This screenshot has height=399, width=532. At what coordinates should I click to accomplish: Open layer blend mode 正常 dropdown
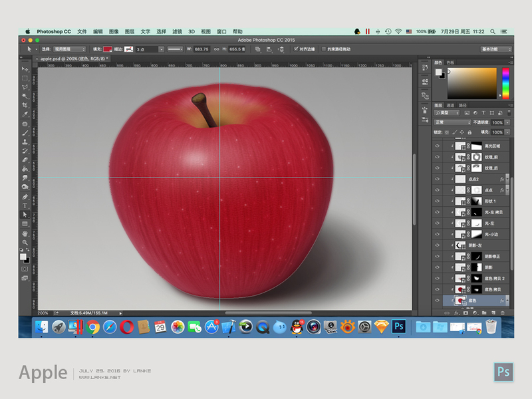coord(453,122)
